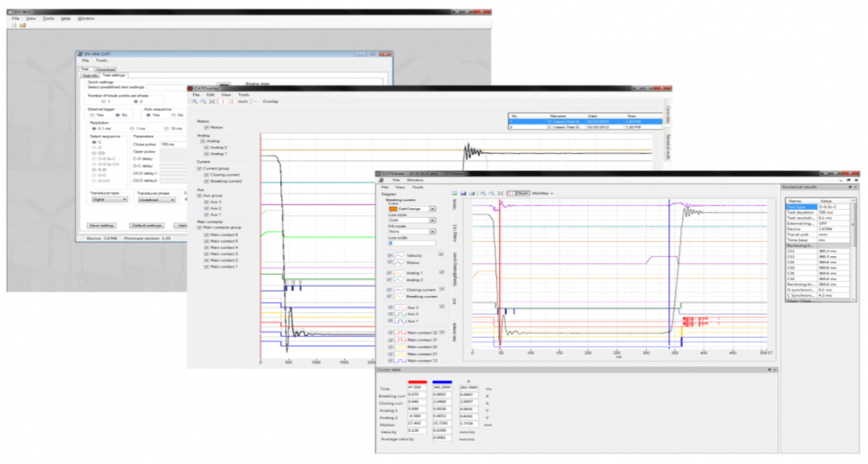Viewport: 868px width, 464px height.
Task: Open the Edit menu in CATOverlay
Action: pos(210,95)
